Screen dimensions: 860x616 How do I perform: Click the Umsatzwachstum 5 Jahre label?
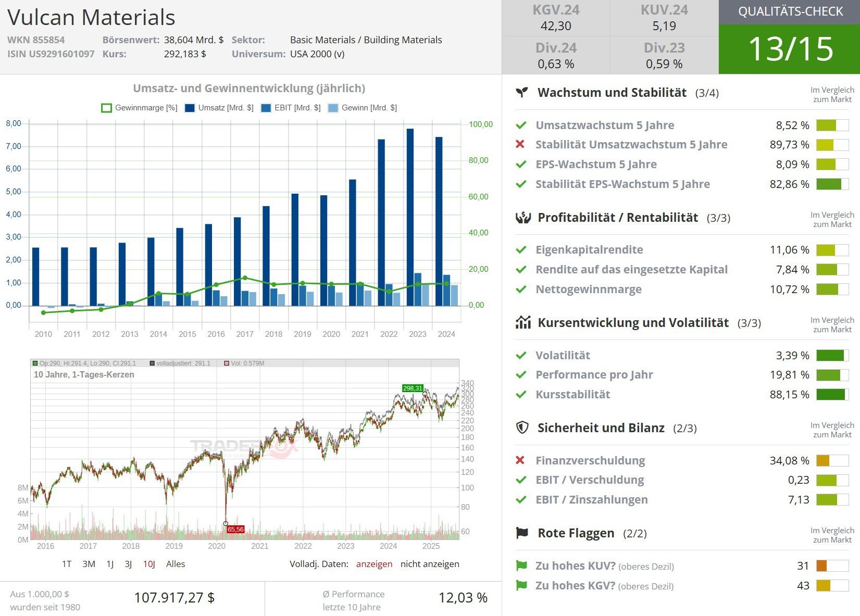tap(605, 125)
